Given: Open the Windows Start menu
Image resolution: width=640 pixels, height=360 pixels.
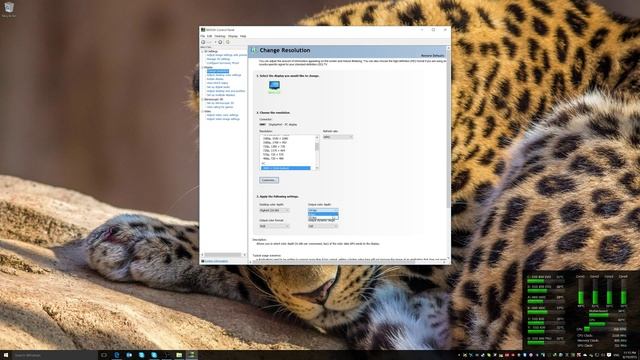Looking at the screenshot, I should pos(6,355).
